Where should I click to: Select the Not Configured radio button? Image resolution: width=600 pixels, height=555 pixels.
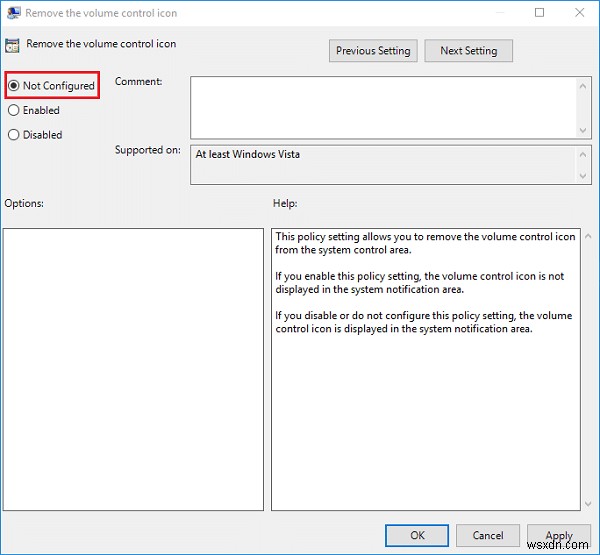14,85
